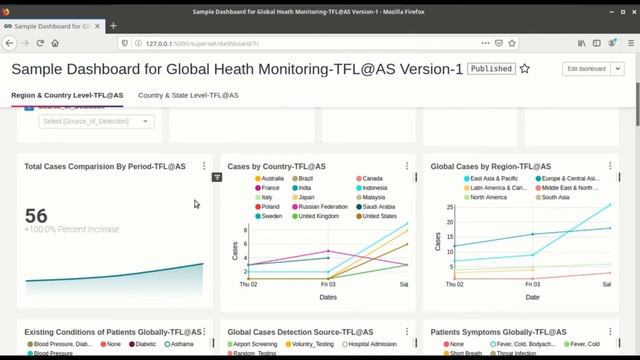Open options menu for Cases by Country chart
The height and width of the screenshot is (360, 640).
407,166
